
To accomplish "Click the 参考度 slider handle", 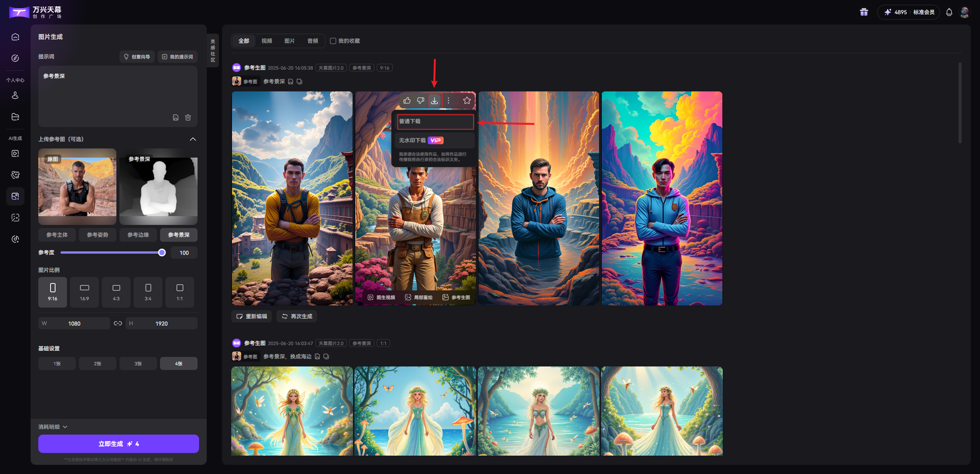I will click(x=162, y=252).
